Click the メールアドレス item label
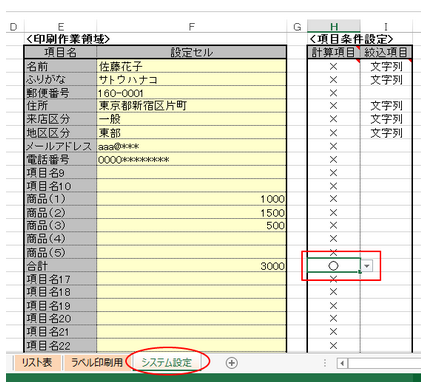This screenshot has height=387, width=426. coord(61,146)
